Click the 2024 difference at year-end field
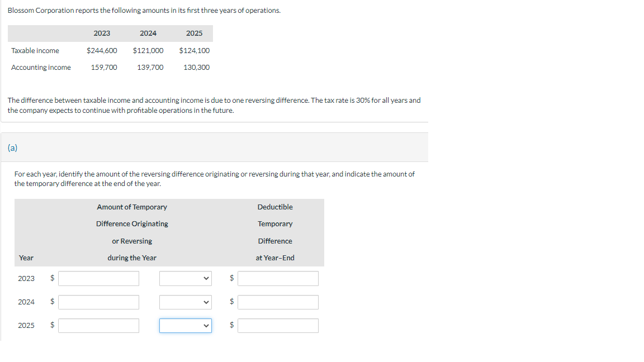 click(x=278, y=302)
